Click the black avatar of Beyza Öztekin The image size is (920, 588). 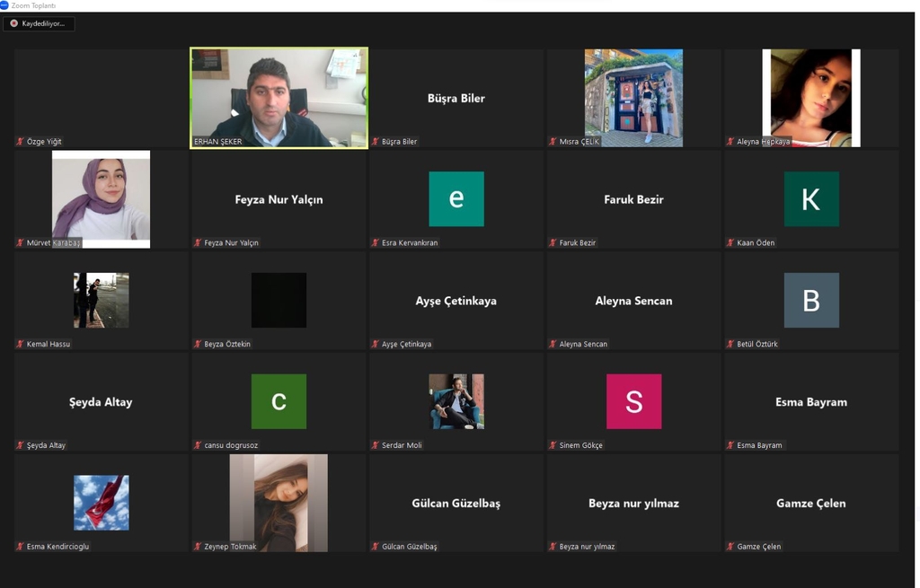click(x=279, y=300)
